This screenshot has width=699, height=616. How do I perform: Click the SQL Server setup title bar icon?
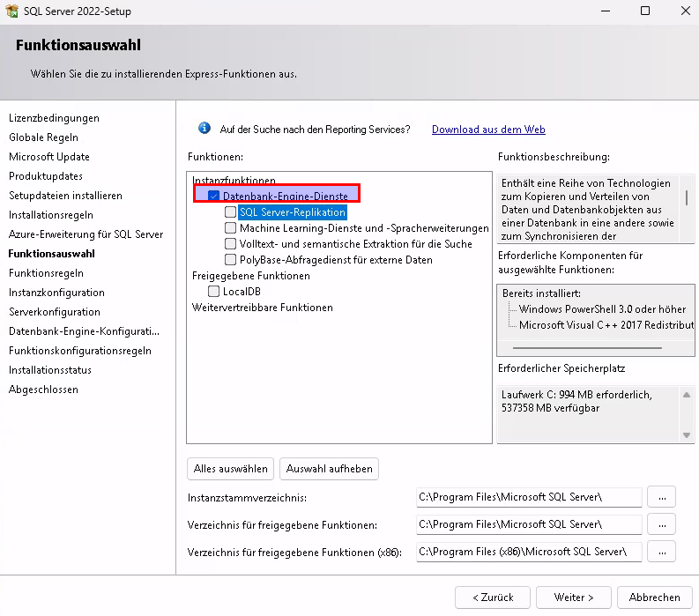click(11, 11)
